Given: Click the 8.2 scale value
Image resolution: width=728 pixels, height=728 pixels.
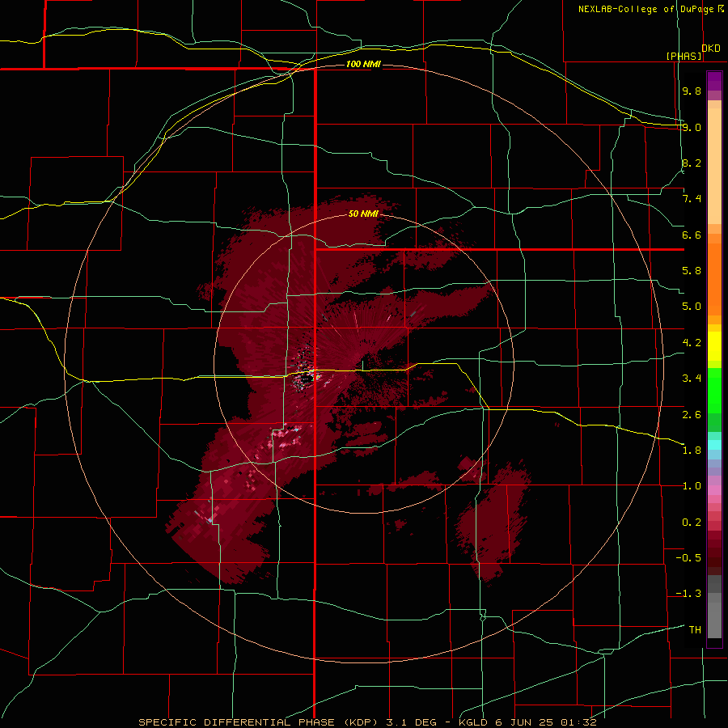Looking at the screenshot, I should pos(692,163).
